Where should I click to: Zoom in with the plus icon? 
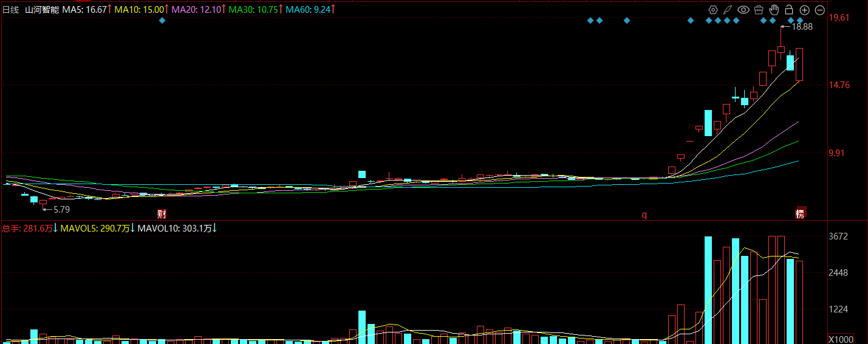click(x=804, y=10)
